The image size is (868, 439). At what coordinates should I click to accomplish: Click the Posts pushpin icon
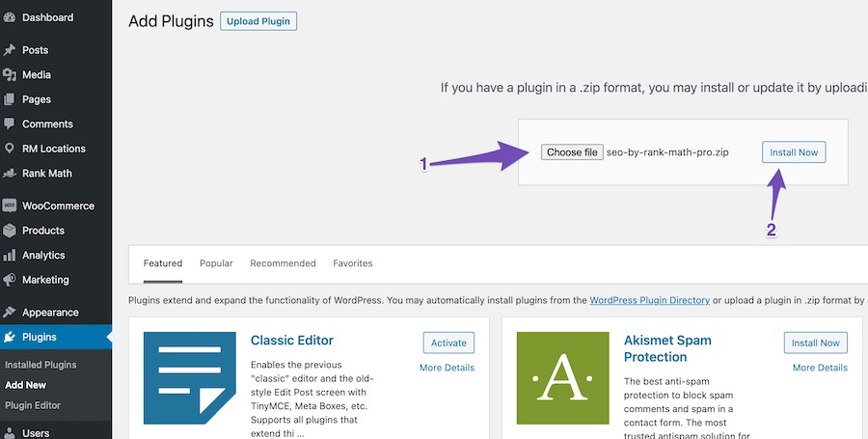9,50
